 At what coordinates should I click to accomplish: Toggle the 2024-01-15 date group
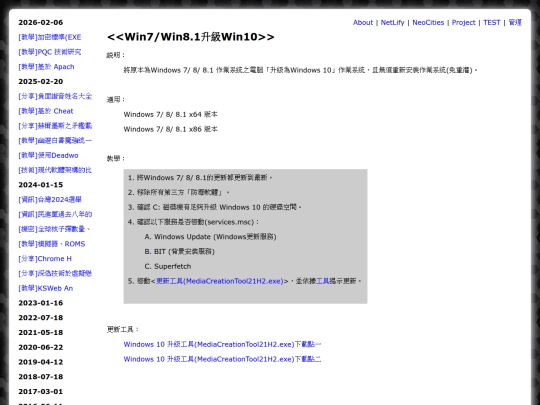(x=41, y=185)
